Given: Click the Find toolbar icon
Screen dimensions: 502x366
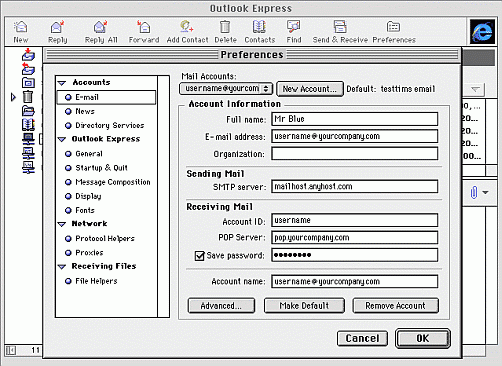Looking at the screenshot, I should point(294,27).
